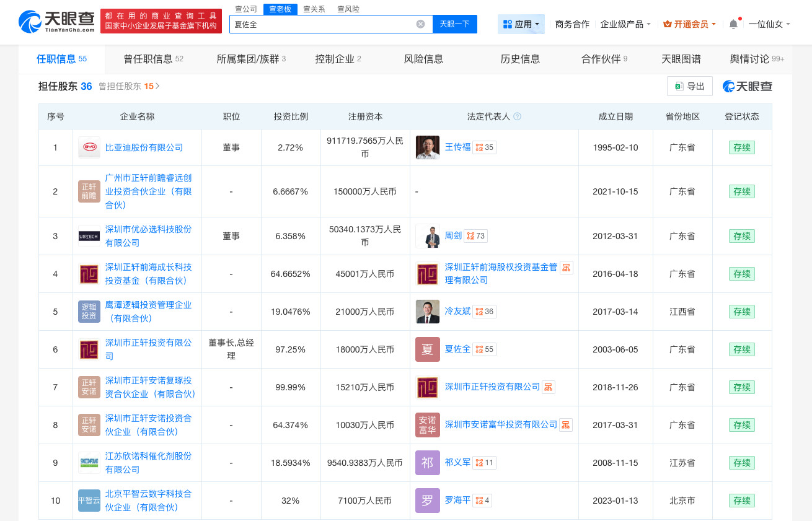Click the 罗 avatar icon

click(x=428, y=501)
